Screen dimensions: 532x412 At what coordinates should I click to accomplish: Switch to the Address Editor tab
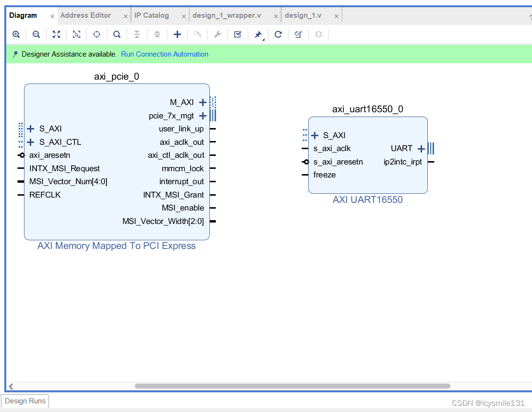(85, 15)
